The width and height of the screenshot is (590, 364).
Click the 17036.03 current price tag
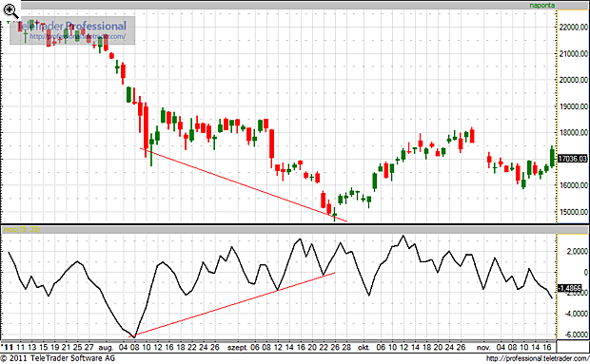pyautogui.click(x=572, y=159)
